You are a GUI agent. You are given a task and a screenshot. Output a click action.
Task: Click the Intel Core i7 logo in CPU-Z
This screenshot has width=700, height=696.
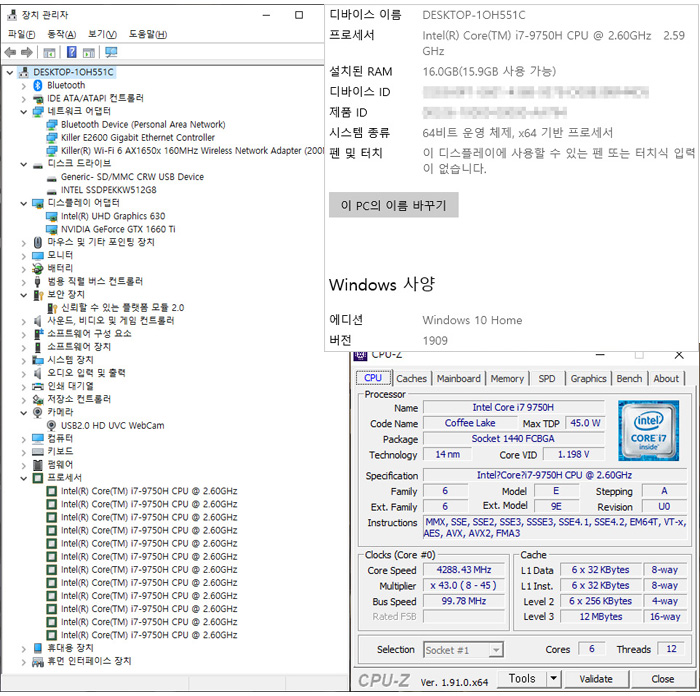(x=648, y=430)
